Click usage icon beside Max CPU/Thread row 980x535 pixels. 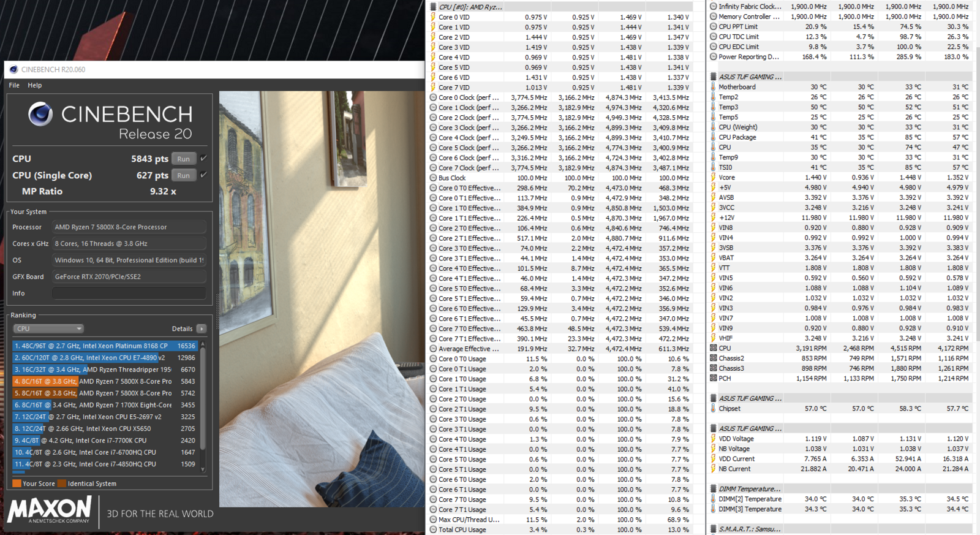[x=433, y=520]
